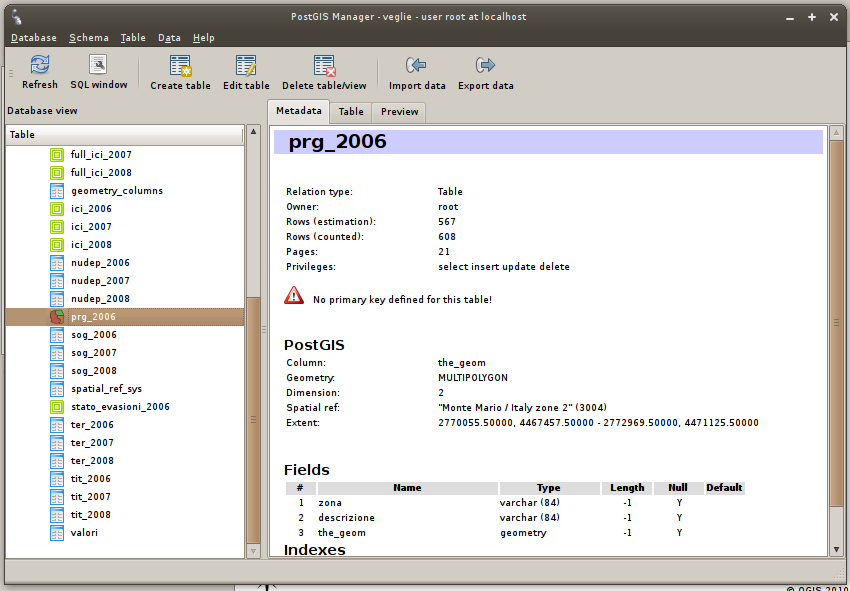Click the zona field name

[x=330, y=503]
